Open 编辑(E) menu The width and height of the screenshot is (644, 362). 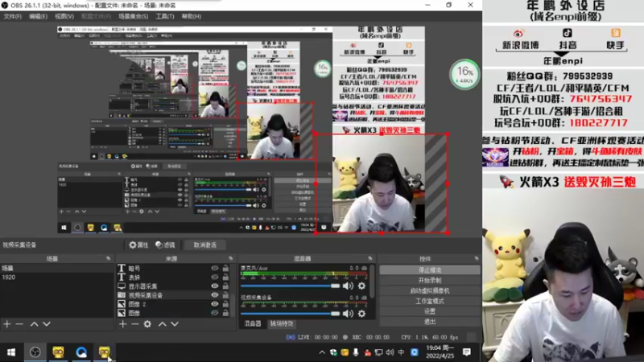coord(38,16)
